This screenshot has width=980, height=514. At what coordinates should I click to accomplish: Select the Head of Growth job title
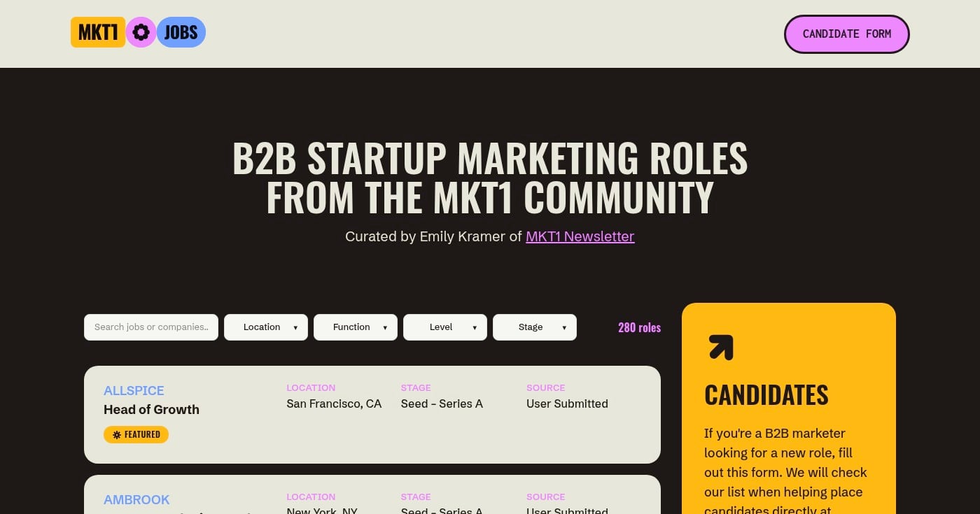pyautogui.click(x=151, y=410)
